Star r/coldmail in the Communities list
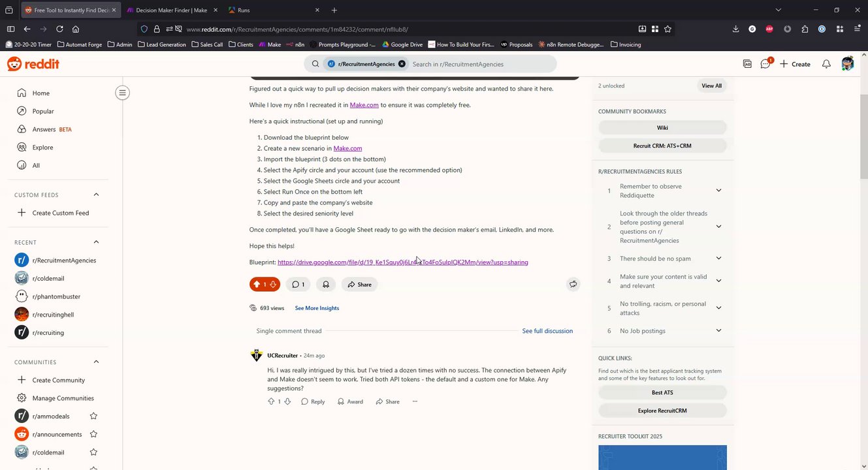Image resolution: width=868 pixels, height=470 pixels. 93,452
